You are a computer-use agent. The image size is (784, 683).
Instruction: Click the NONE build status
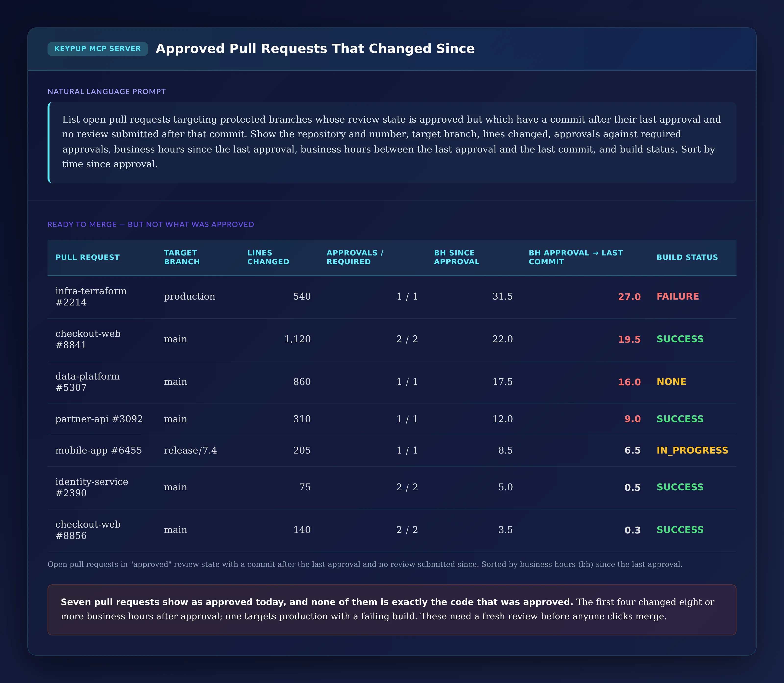[x=671, y=382]
